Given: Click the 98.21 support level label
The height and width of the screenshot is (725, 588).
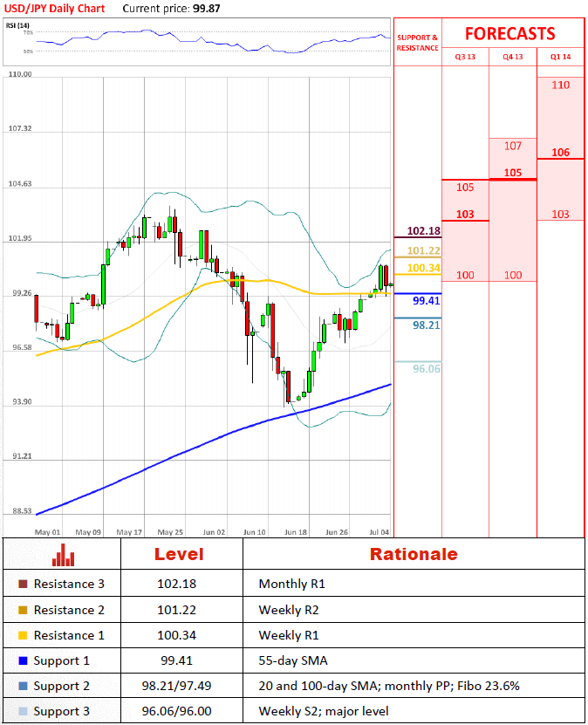Looking at the screenshot, I should [x=427, y=325].
